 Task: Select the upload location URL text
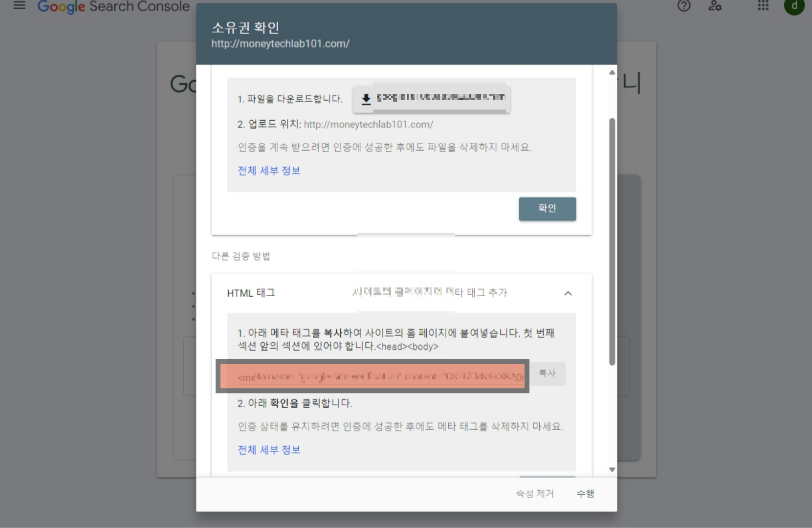(369, 125)
